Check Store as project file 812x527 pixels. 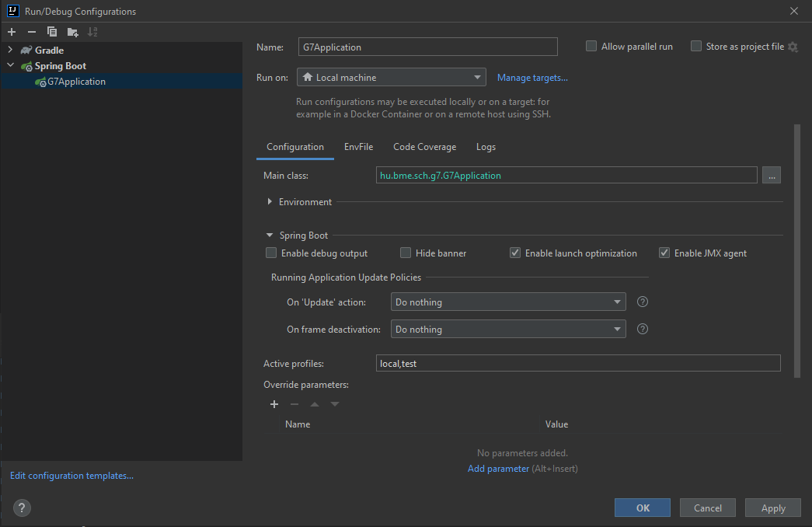696,46
